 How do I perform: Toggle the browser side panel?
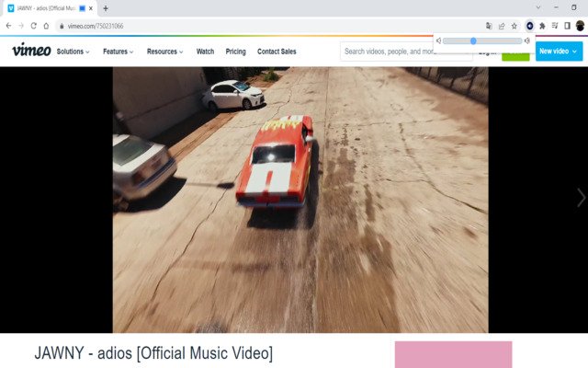(x=568, y=26)
